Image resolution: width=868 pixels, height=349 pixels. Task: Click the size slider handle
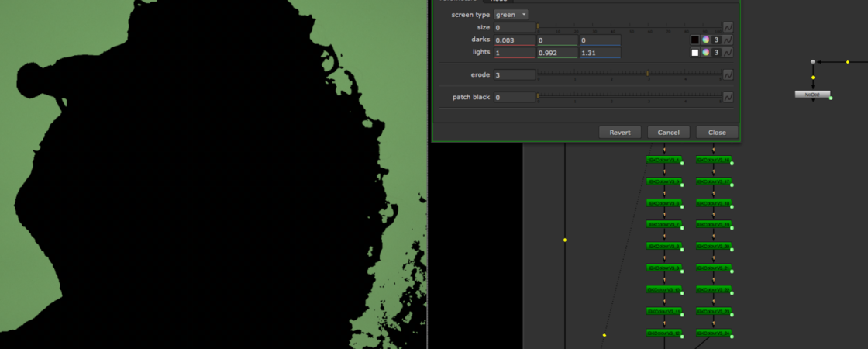pos(538,26)
